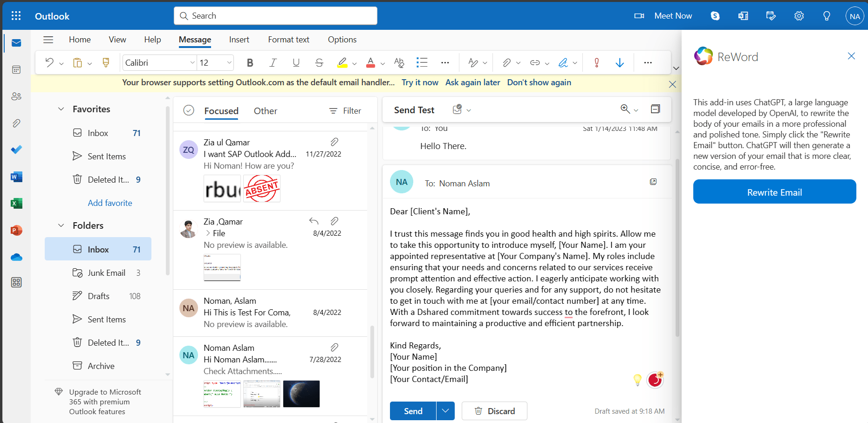Toggle Bold formatting
The width and height of the screenshot is (868, 423).
tap(250, 62)
